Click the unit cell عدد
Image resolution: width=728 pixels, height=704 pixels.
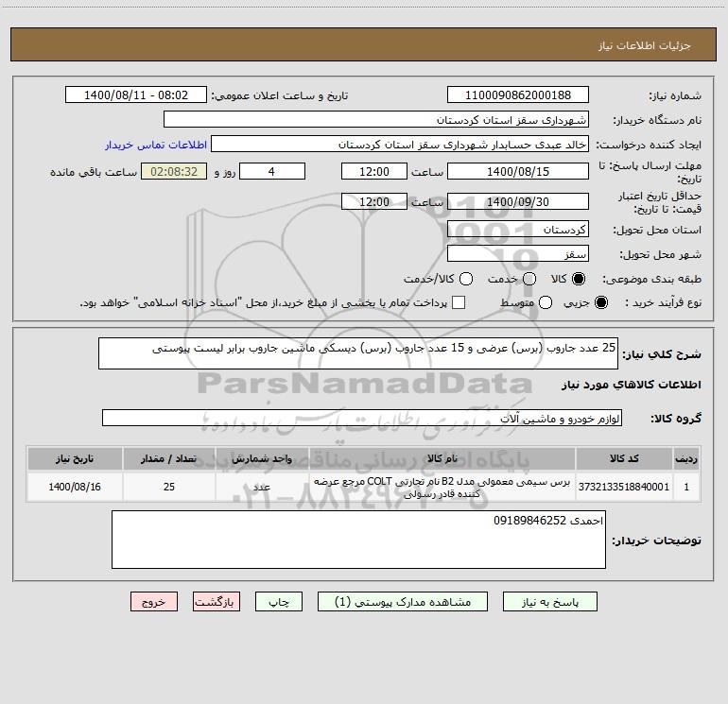262,487
